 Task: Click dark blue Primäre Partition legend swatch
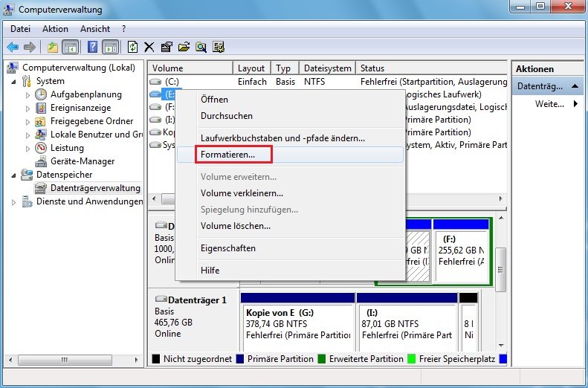[240, 359]
